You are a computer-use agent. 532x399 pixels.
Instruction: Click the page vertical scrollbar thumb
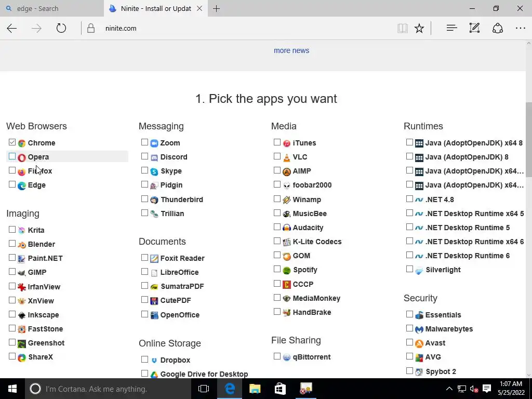528,139
